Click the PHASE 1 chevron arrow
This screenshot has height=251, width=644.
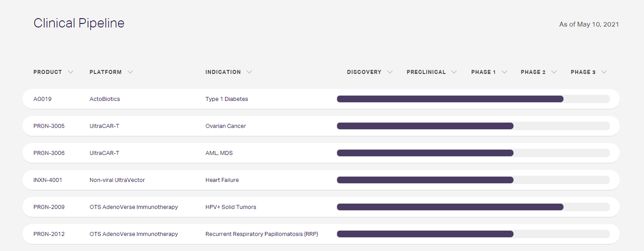pyautogui.click(x=504, y=72)
